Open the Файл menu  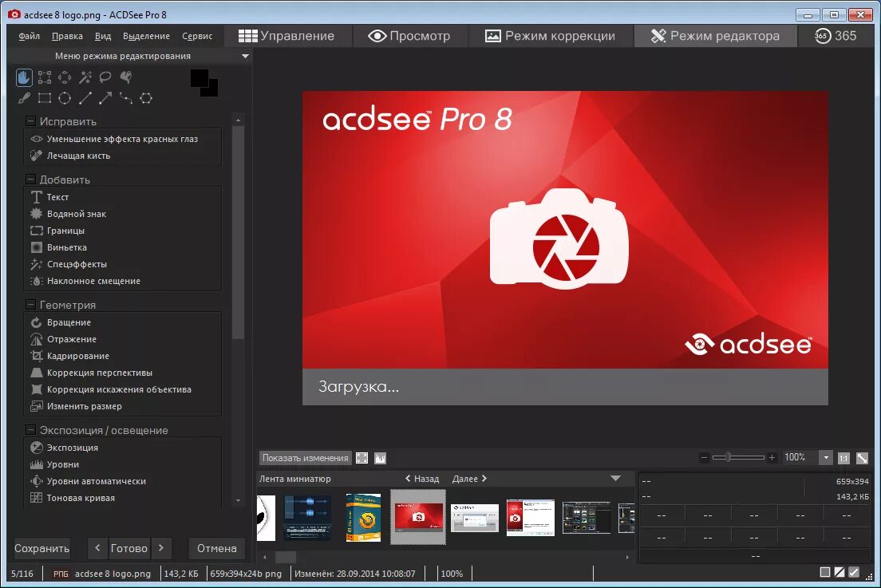(x=30, y=36)
